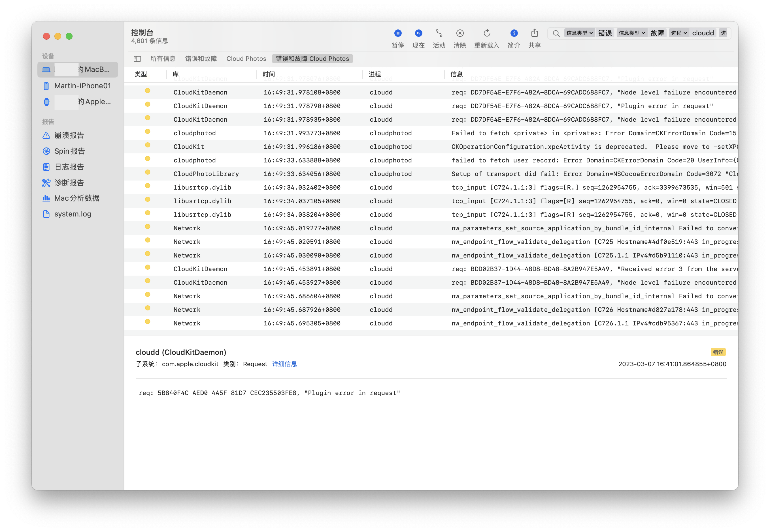770x532 pixels.
Task: Toggle the sidebar with the filter bar icon
Action: click(x=137, y=59)
